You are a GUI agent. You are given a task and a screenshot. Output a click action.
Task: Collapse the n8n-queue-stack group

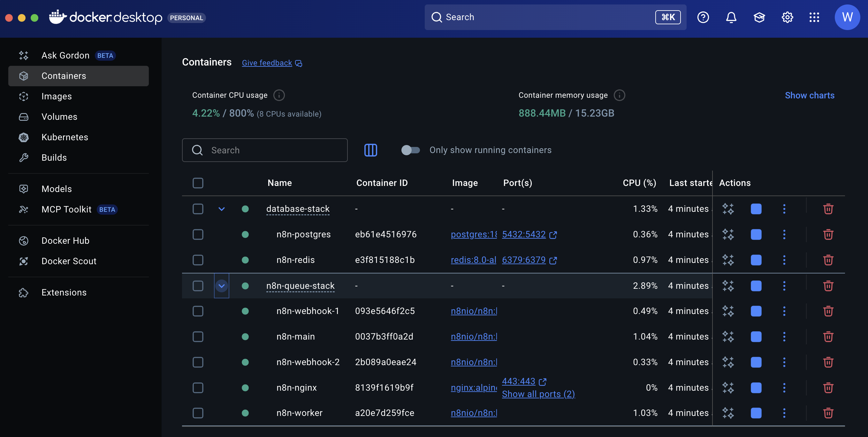[221, 286]
